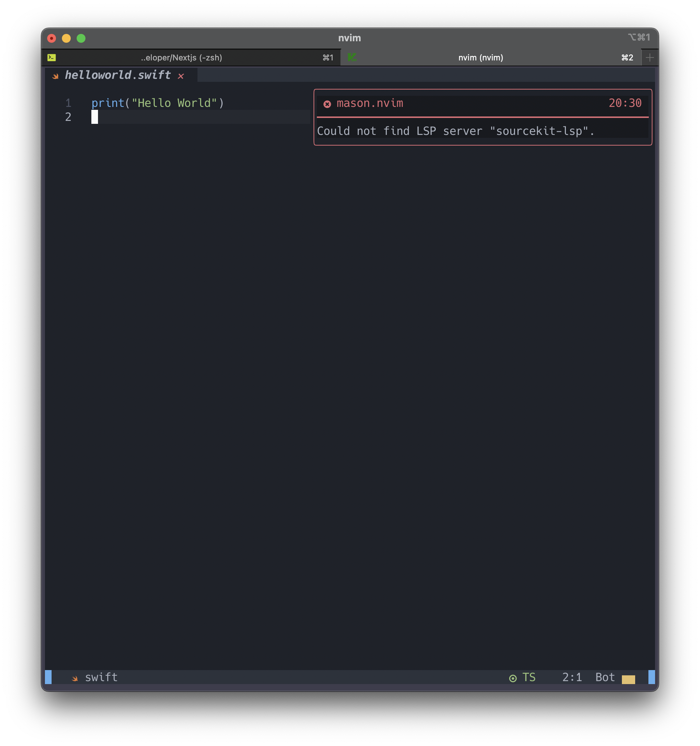Click the nvim window title

pos(350,38)
